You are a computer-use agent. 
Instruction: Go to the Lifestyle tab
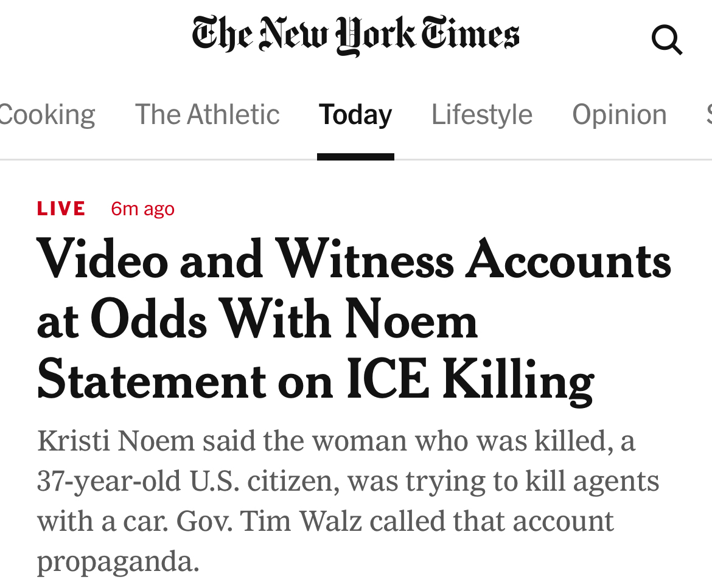481,114
